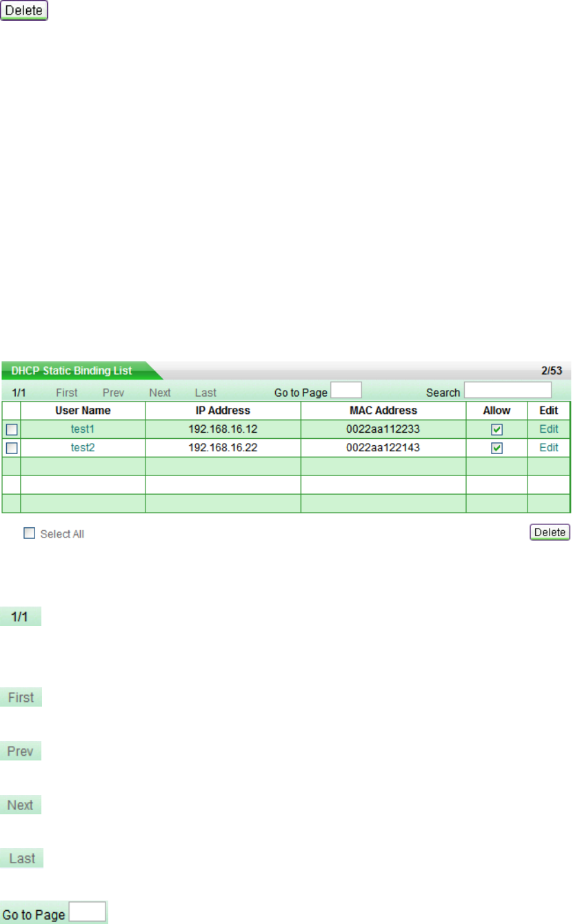Click the MAC Address column header
Screen dimensions: 573x924
(383, 411)
